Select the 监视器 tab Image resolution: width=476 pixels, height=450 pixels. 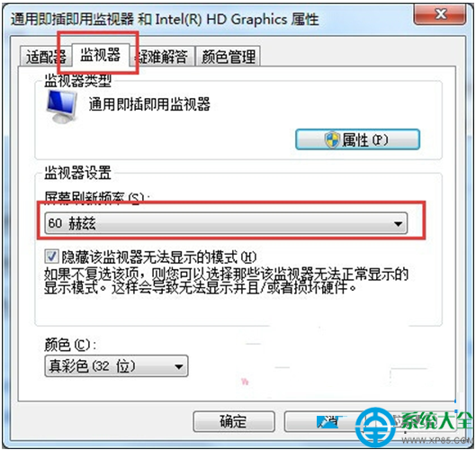point(101,55)
